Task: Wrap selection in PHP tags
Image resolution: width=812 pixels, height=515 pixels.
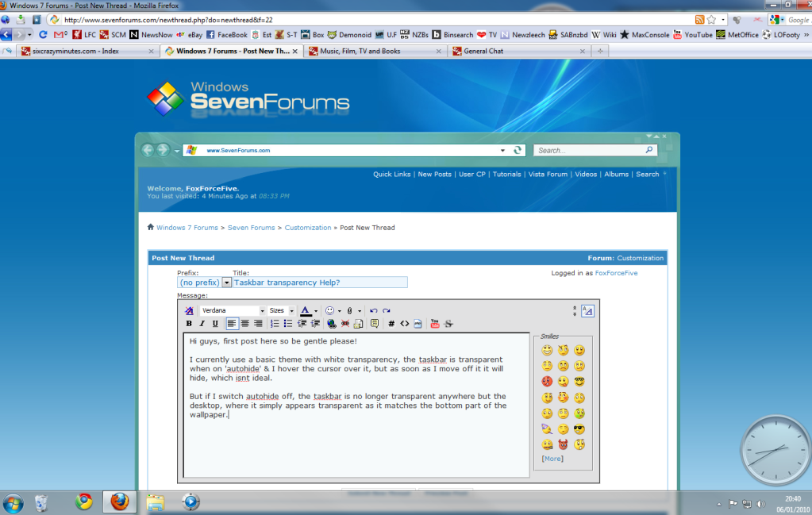Action: coord(418,324)
